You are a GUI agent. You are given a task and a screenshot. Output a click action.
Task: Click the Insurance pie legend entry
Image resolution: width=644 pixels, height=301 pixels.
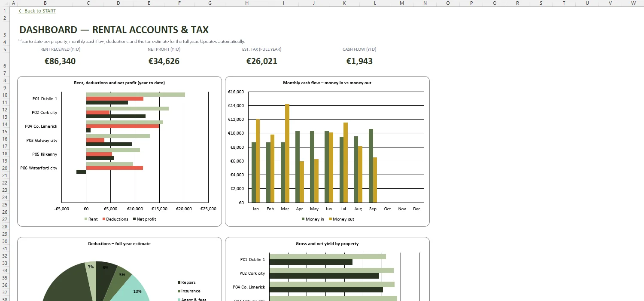(x=189, y=291)
